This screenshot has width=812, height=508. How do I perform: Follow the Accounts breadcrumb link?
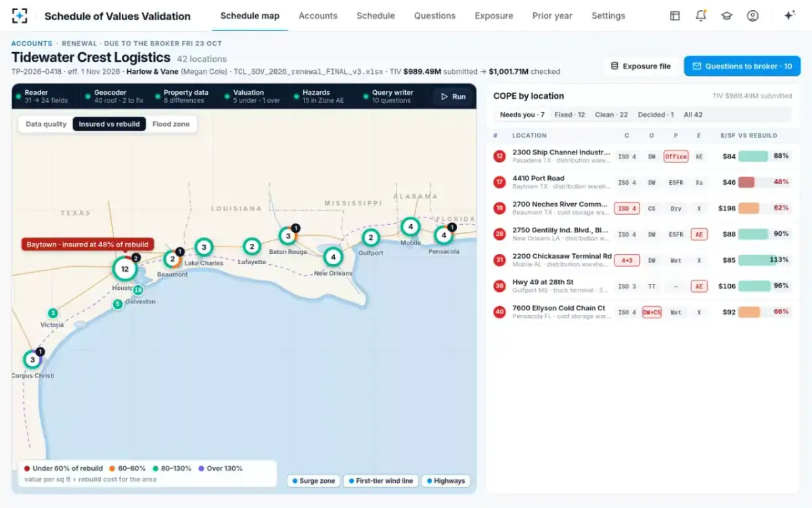[32, 43]
